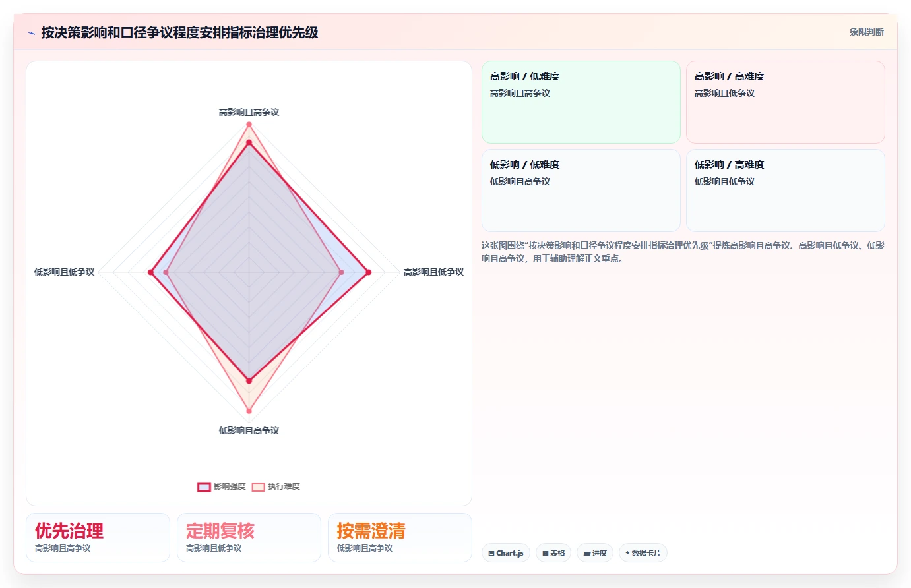Select the 表格 tag
The height and width of the screenshot is (588, 911).
[x=553, y=553]
